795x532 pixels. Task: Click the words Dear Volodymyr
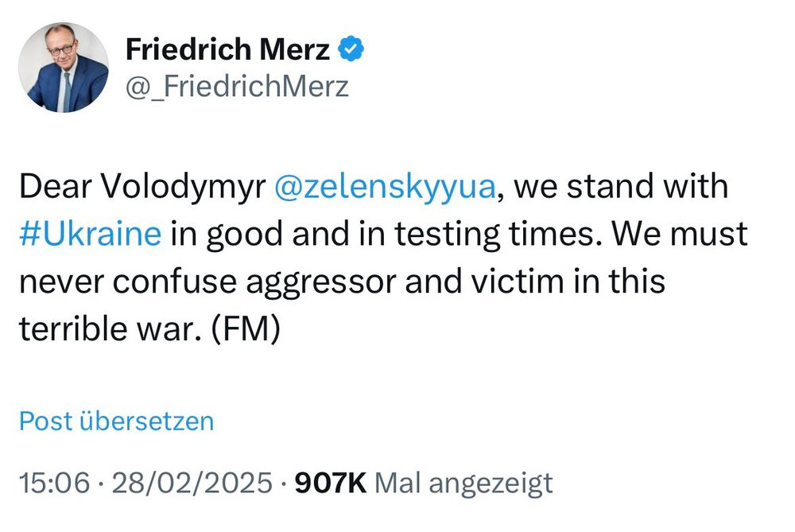pos(142,186)
